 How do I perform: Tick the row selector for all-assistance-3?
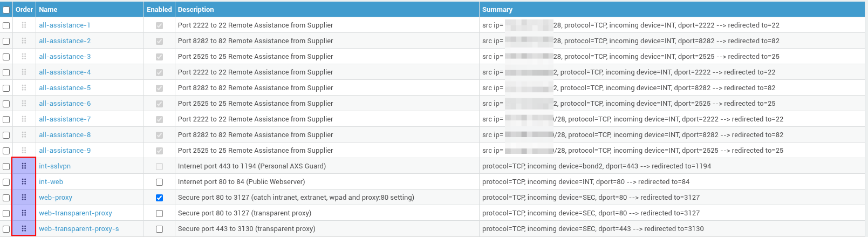click(6, 57)
